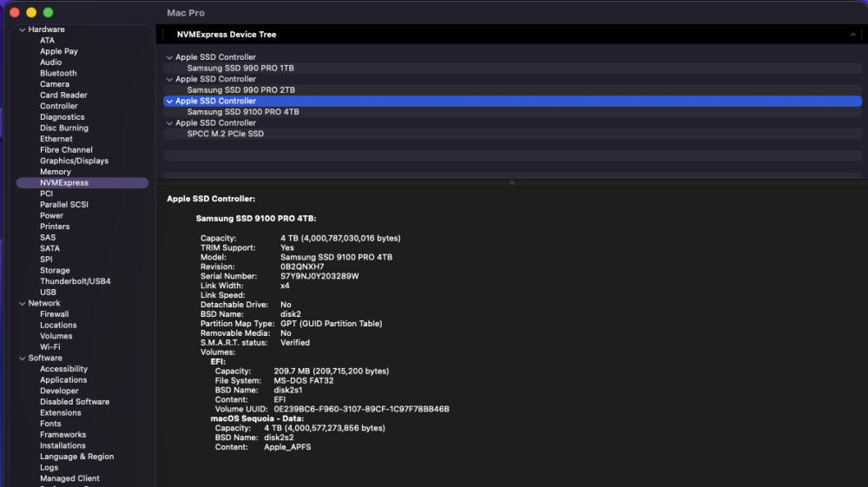Open Disabled Software entry

pyautogui.click(x=75, y=402)
